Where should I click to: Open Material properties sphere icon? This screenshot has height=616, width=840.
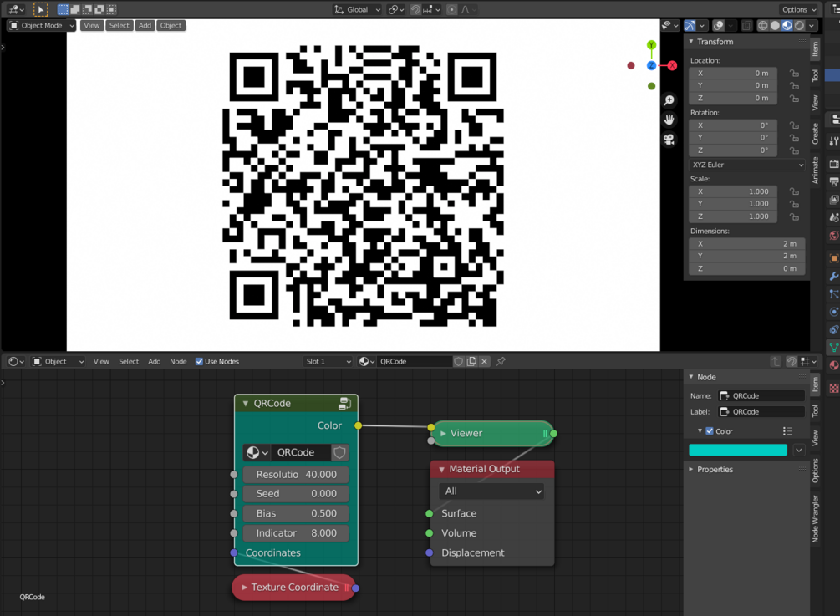pos(834,365)
